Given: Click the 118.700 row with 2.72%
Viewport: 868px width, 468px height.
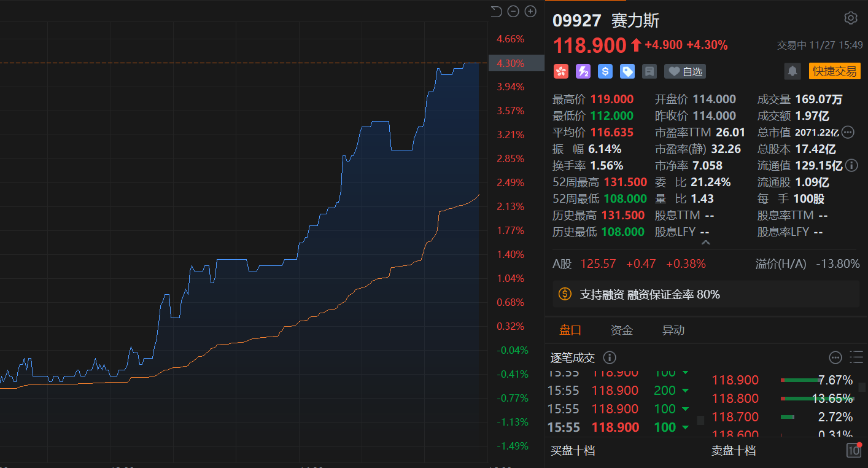Looking at the screenshot, I should tap(783, 417).
